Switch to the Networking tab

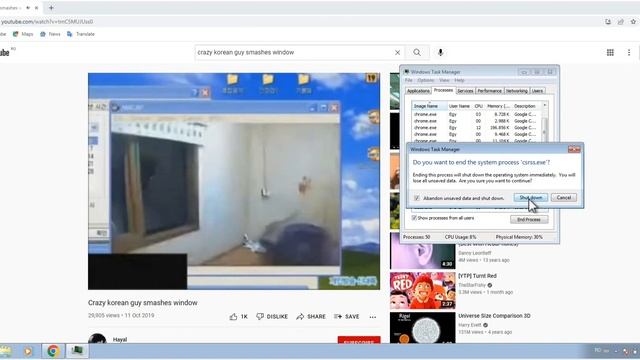(x=517, y=91)
